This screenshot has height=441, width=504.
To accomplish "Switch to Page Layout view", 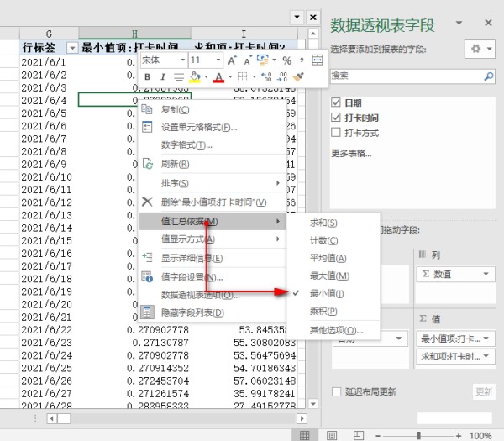I will 332,435.
